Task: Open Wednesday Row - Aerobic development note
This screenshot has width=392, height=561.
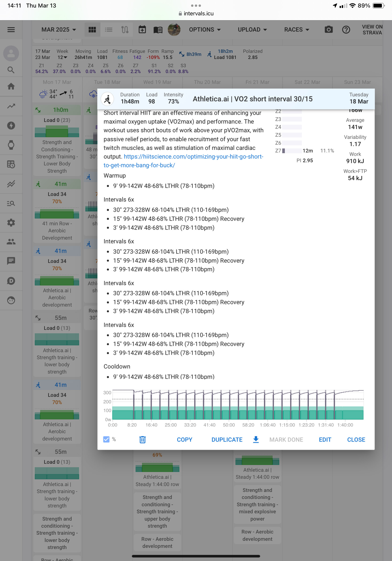Action: [x=157, y=542]
